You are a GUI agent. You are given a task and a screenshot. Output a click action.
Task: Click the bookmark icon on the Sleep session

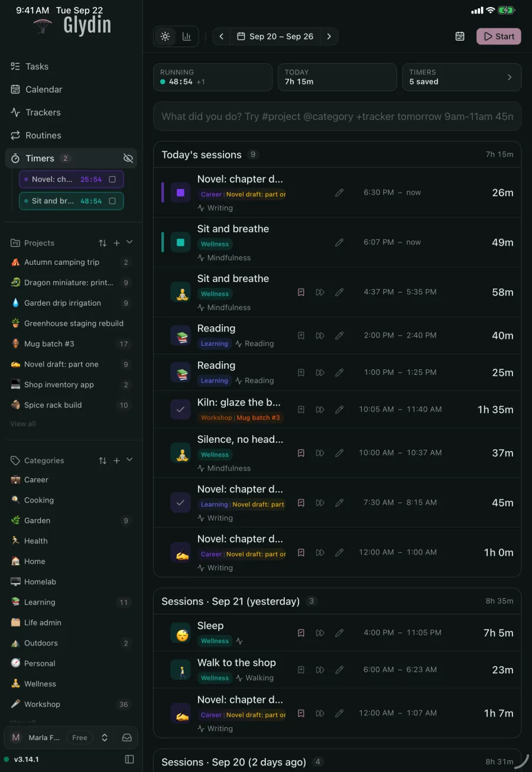click(301, 632)
